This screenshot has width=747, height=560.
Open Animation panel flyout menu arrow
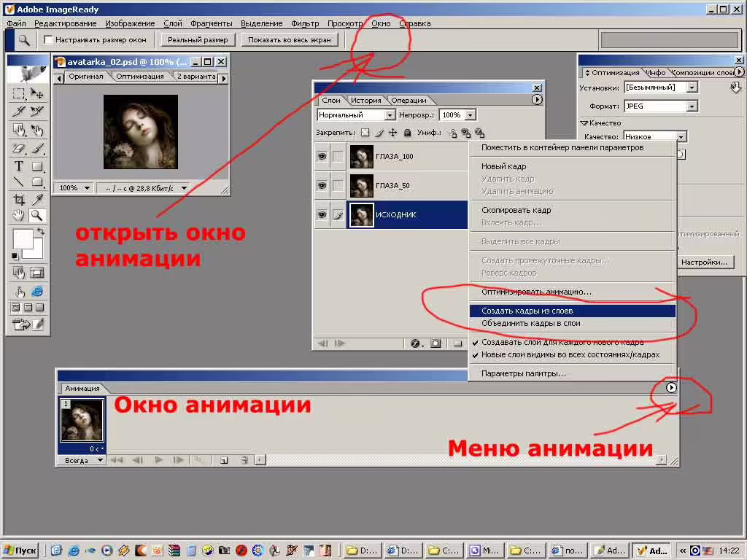[x=671, y=388]
